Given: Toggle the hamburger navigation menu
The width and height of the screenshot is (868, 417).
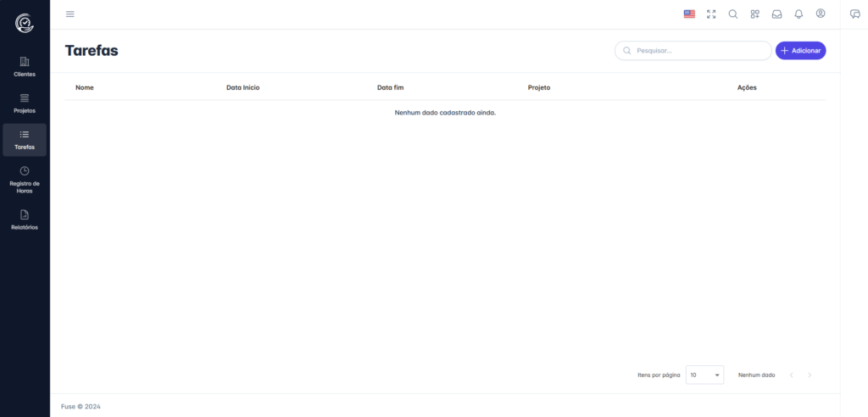Looking at the screenshot, I should tap(70, 14).
